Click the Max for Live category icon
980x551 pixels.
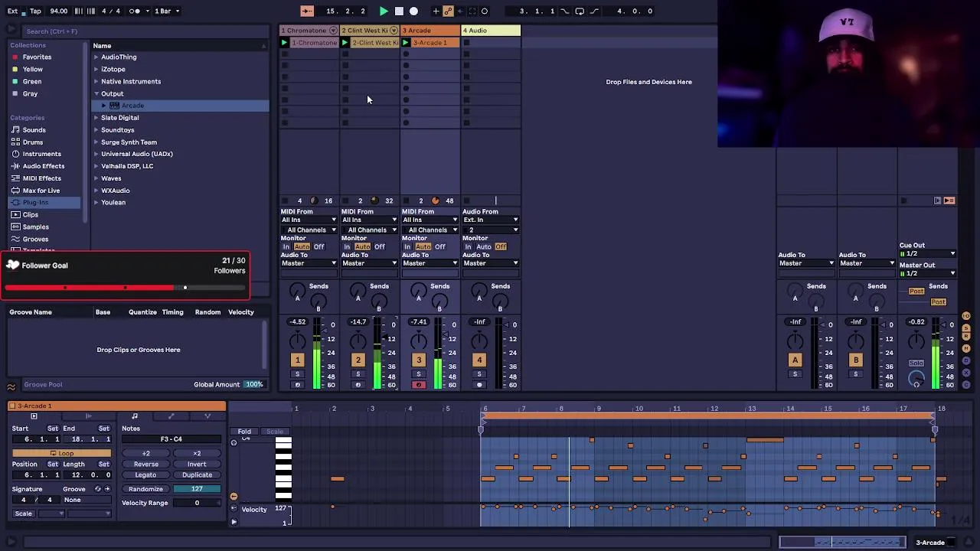point(15,191)
